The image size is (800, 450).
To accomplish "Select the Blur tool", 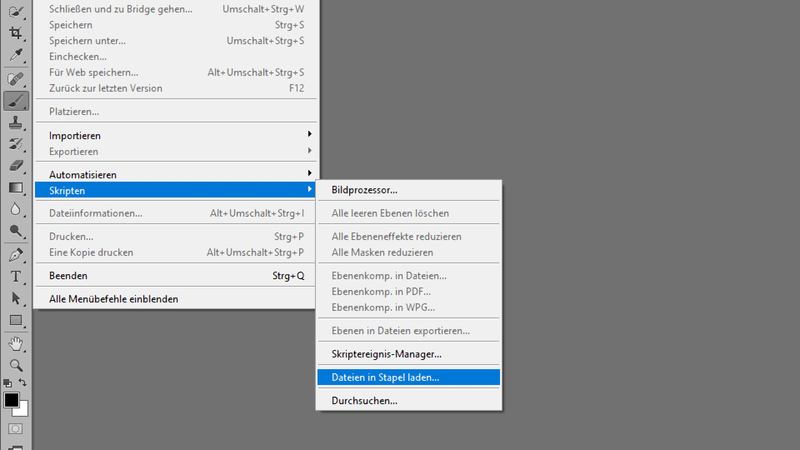I will [16, 209].
